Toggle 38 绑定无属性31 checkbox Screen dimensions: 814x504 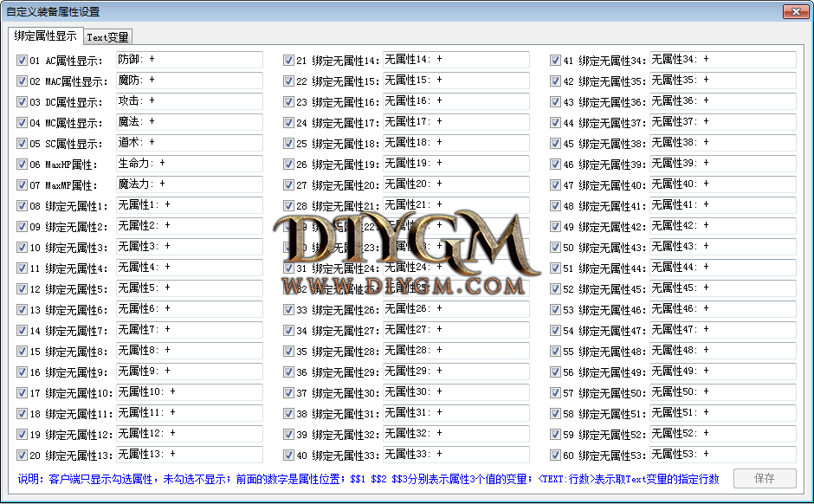[288, 414]
